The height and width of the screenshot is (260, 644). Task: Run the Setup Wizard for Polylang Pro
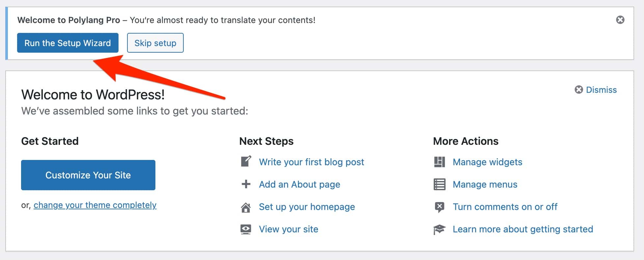(x=67, y=43)
